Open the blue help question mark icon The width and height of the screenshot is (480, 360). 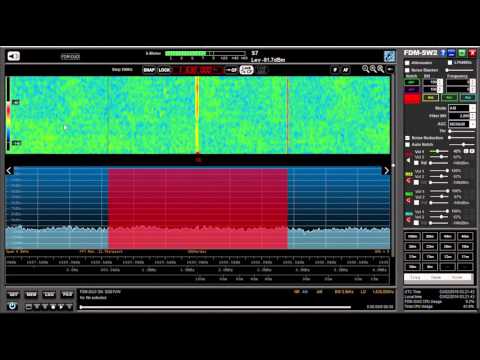pos(443,53)
